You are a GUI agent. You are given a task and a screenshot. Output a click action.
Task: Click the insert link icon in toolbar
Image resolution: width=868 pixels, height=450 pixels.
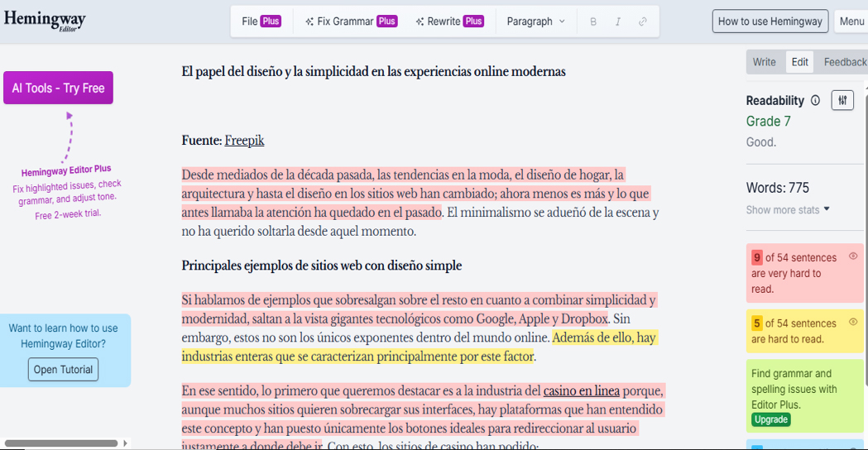pos(643,22)
